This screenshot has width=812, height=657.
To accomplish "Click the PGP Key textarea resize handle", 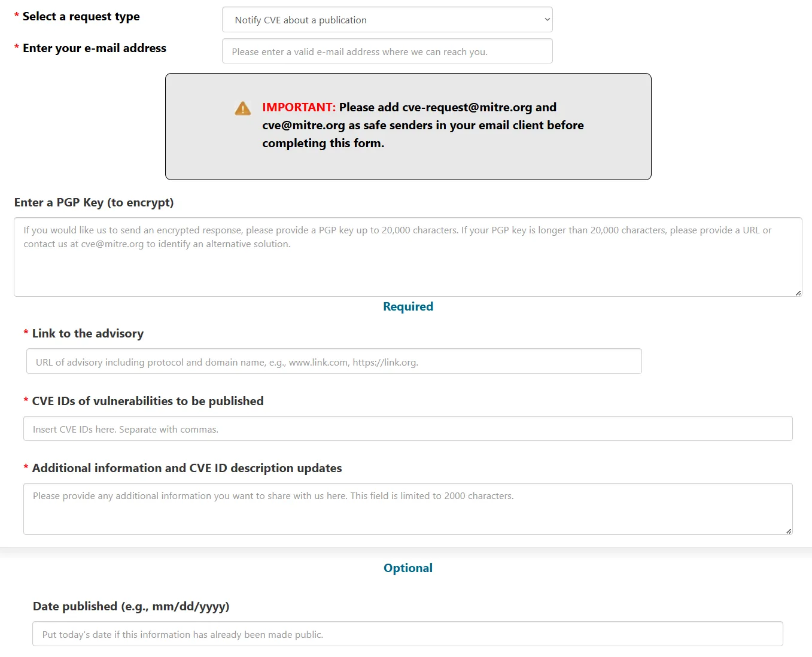I will click(798, 293).
